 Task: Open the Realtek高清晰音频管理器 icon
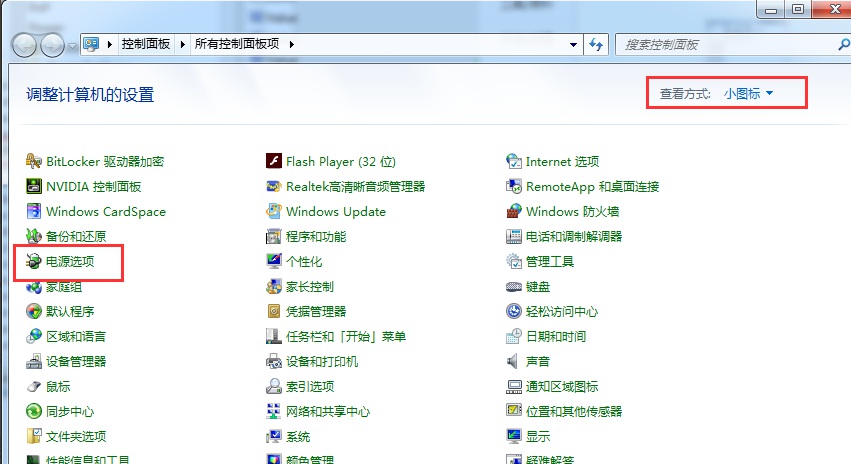tap(275, 186)
